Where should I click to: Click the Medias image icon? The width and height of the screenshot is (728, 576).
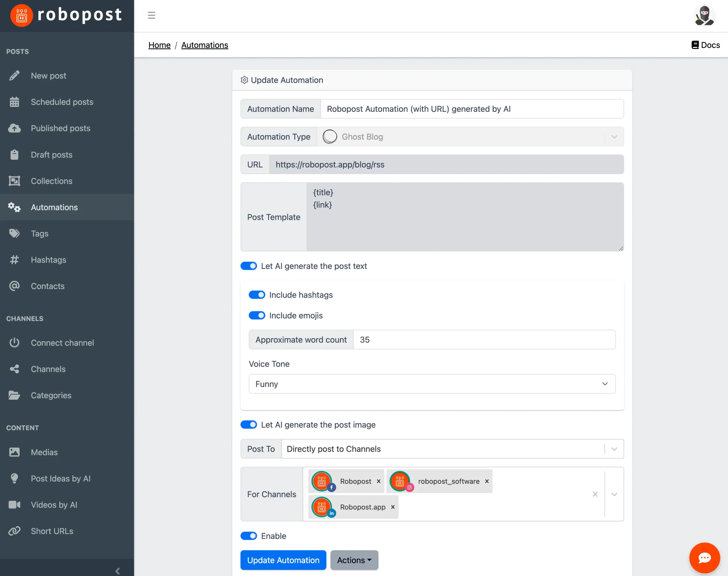(x=14, y=452)
